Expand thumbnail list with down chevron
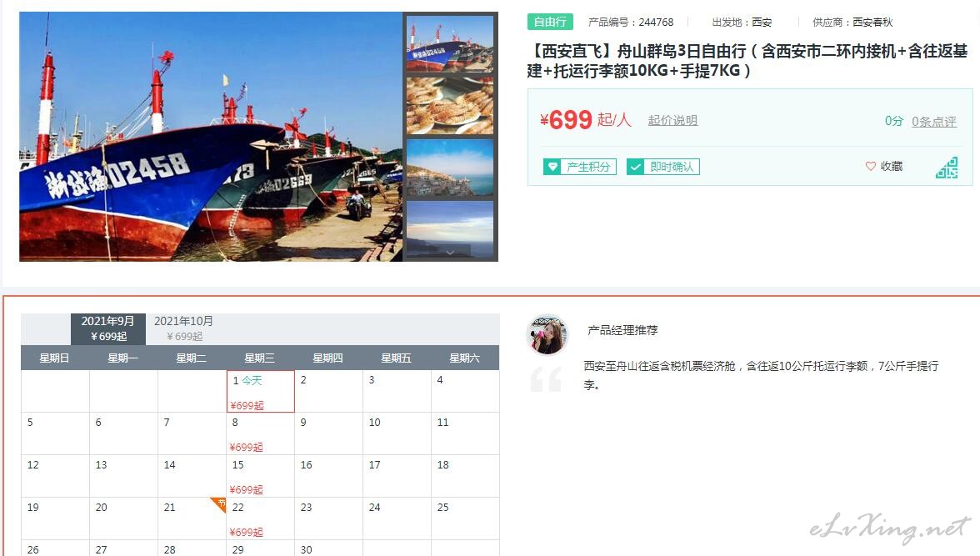 pos(450,252)
